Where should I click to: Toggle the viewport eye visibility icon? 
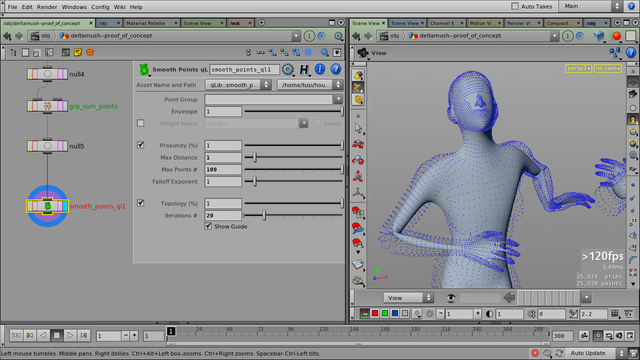click(x=451, y=298)
